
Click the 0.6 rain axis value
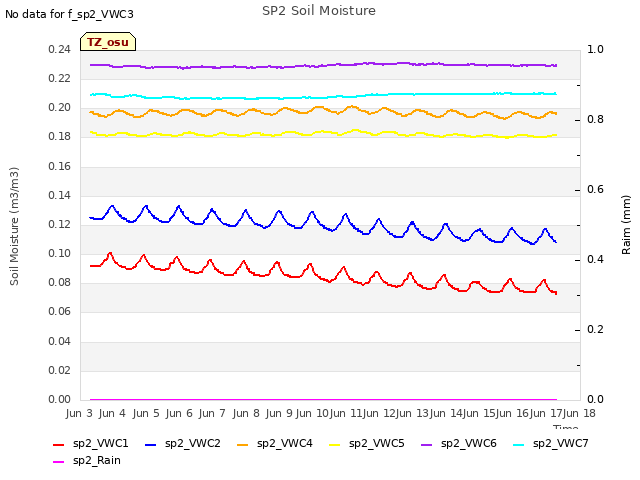pos(595,190)
